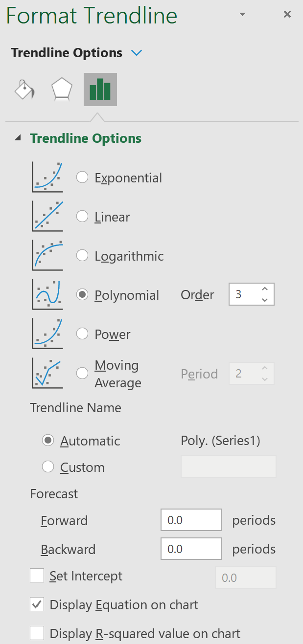Open the Fill & Line settings icon
The image size is (303, 644).
tap(23, 89)
